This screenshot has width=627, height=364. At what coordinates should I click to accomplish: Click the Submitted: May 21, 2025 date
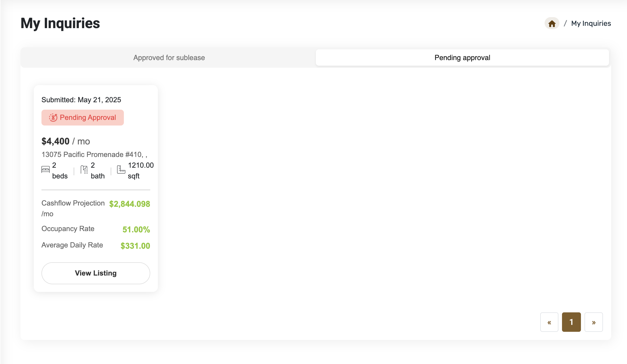(x=81, y=100)
